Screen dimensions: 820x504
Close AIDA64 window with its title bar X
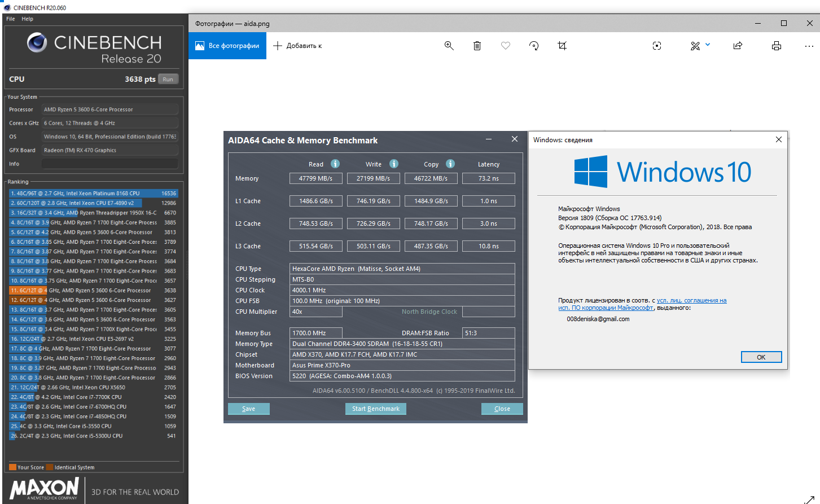515,139
